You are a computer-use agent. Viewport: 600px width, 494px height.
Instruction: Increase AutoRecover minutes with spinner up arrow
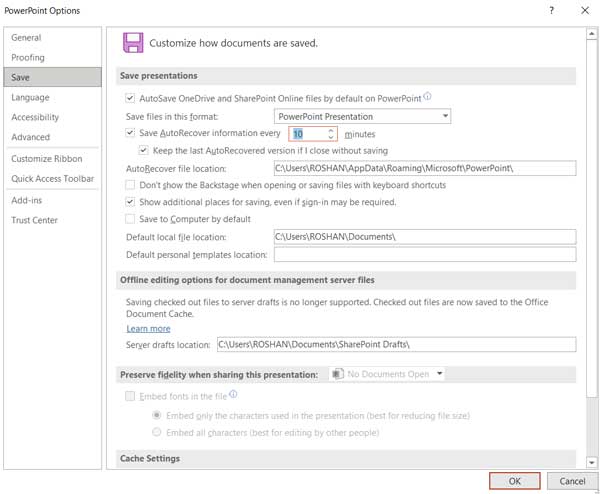pos(331,130)
